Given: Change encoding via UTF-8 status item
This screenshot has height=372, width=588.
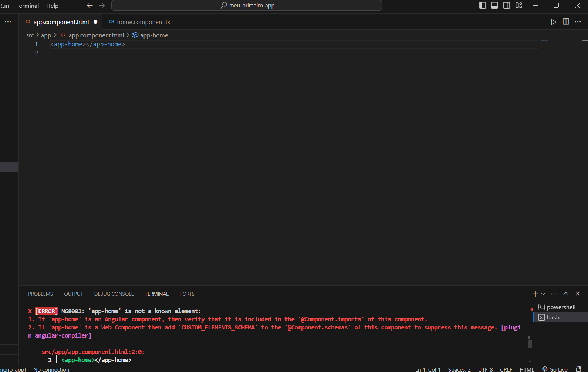Looking at the screenshot, I should tap(485, 369).
